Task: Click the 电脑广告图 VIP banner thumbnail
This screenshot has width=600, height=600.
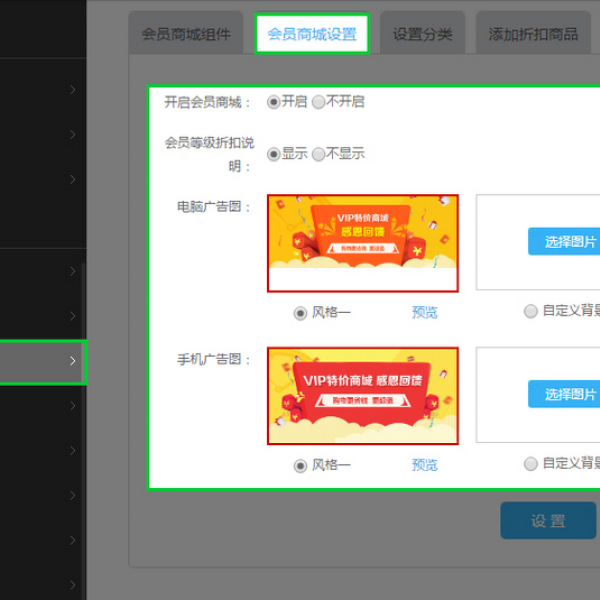Action: 362,243
